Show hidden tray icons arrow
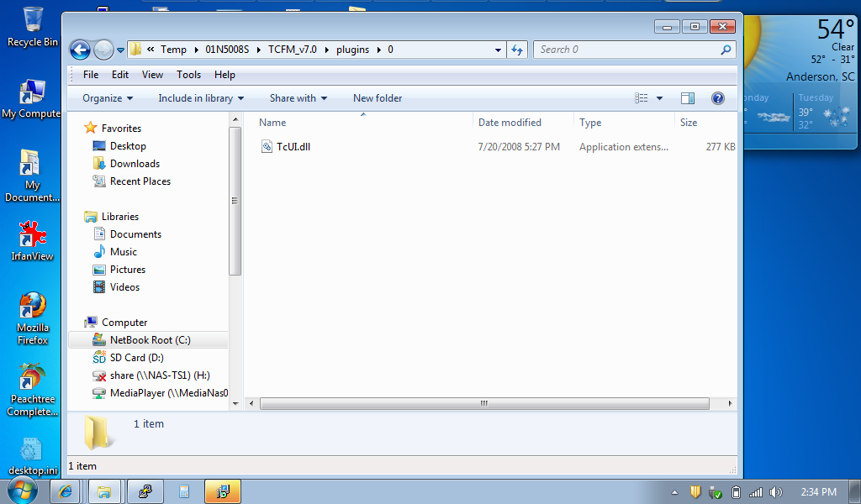861x504 pixels. [x=674, y=492]
